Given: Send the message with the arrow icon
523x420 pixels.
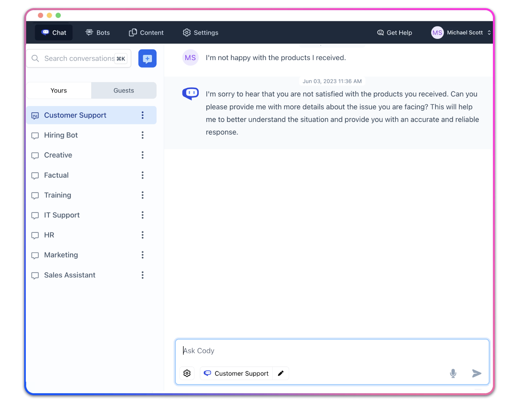Looking at the screenshot, I should coord(477,373).
